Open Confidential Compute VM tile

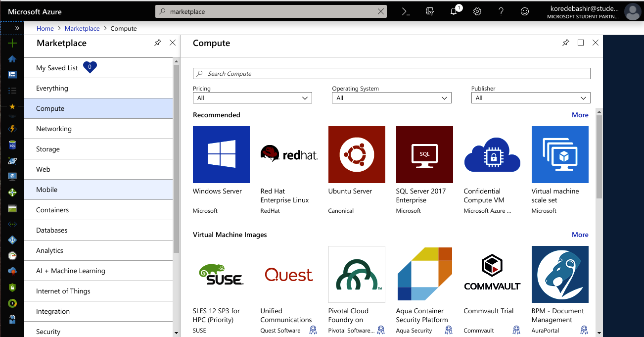click(x=492, y=170)
